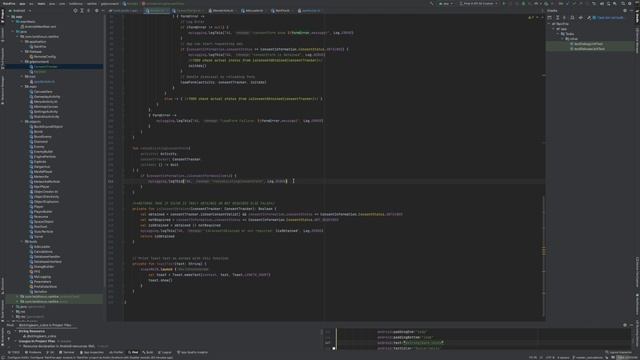Screen dimensions: 640x360
Task: Open Layout Inspector from status bar
Action: tap(618, 352)
